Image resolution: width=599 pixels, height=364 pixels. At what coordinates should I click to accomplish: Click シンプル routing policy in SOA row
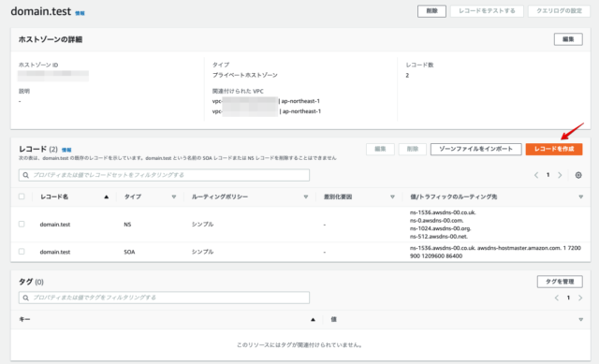coord(202,252)
